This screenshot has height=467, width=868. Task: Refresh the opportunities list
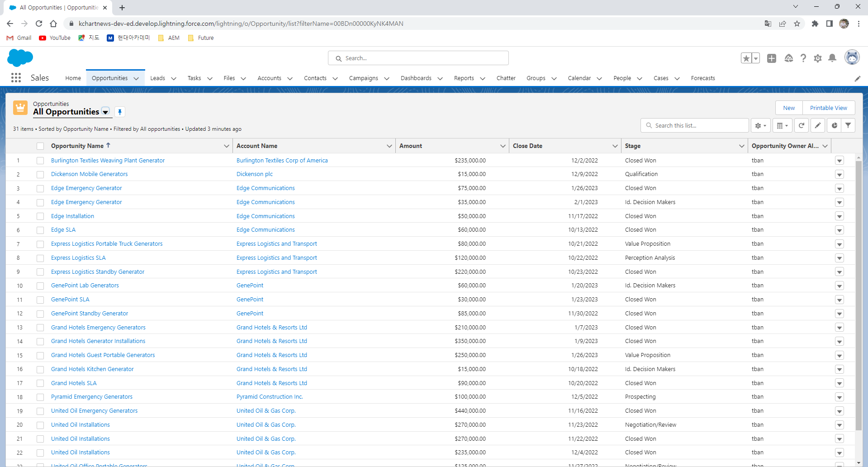[801, 125]
